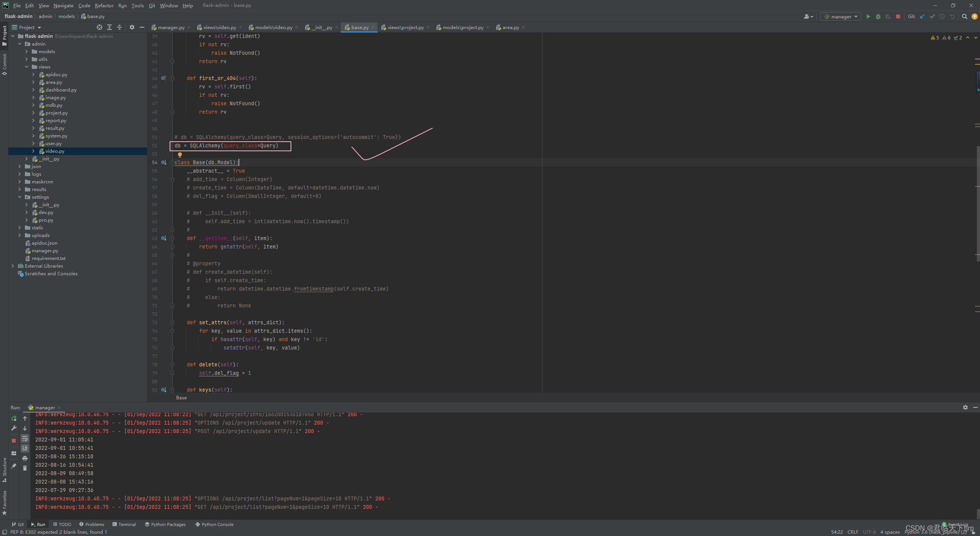Open the Terminal tool window
Viewport: 980px width, 536px height.
pos(124,524)
